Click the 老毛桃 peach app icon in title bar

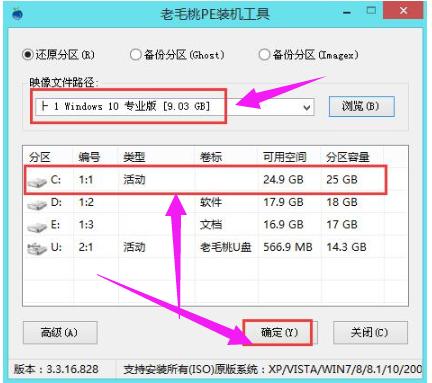17,14
